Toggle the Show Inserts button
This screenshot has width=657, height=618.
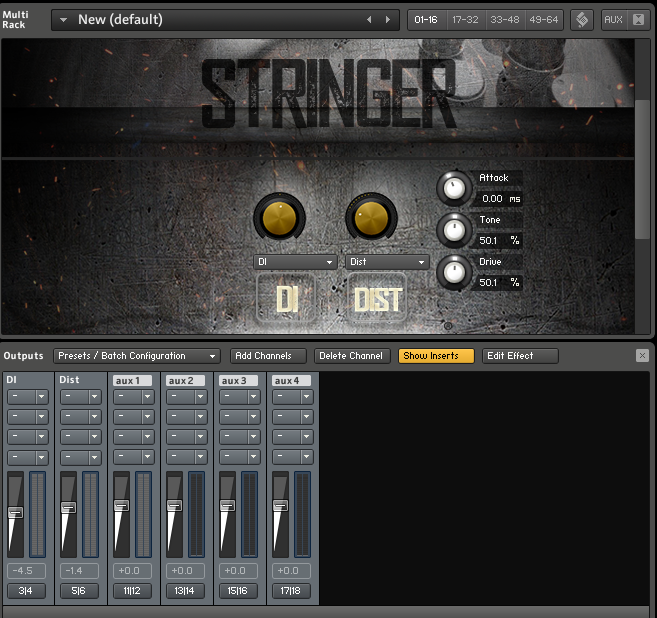[x=436, y=356]
